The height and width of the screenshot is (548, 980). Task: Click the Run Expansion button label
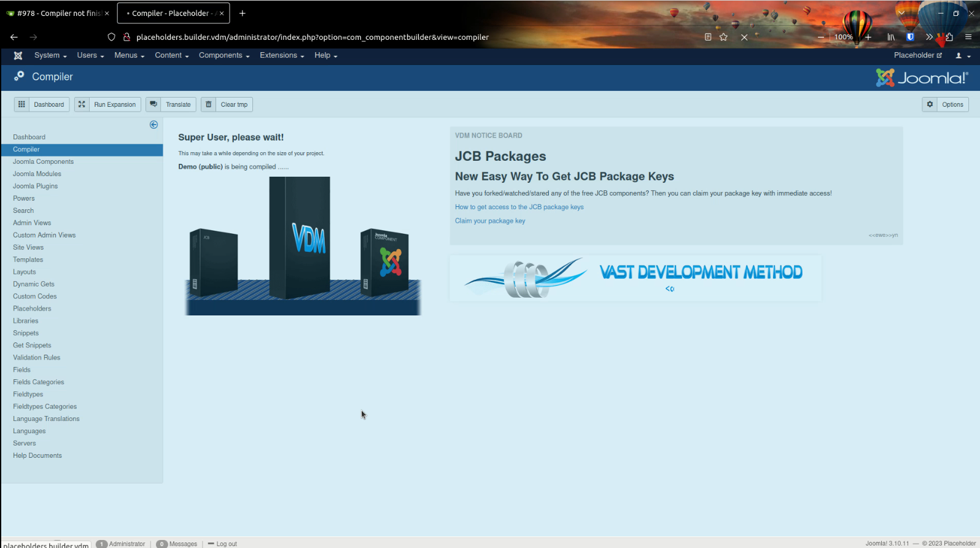click(x=115, y=104)
